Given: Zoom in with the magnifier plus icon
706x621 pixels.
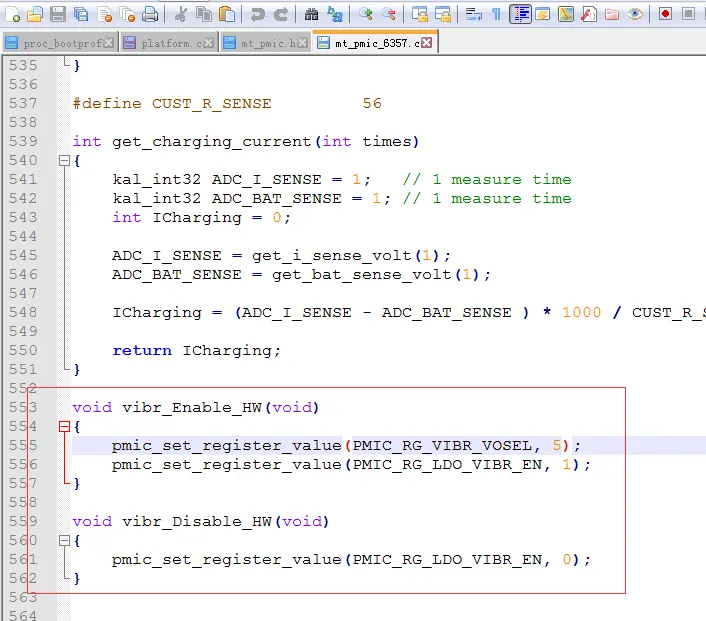Looking at the screenshot, I should (366, 14).
